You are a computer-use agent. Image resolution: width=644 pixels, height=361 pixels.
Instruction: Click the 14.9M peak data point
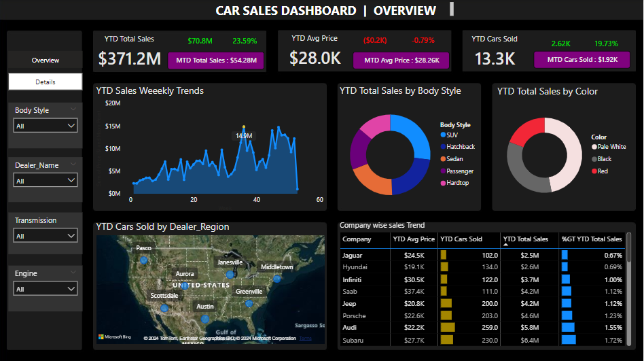click(x=244, y=126)
